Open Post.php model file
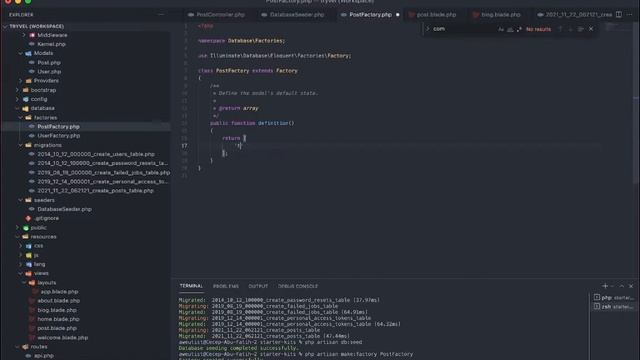Image resolution: width=640 pixels, height=360 pixels. (49, 62)
